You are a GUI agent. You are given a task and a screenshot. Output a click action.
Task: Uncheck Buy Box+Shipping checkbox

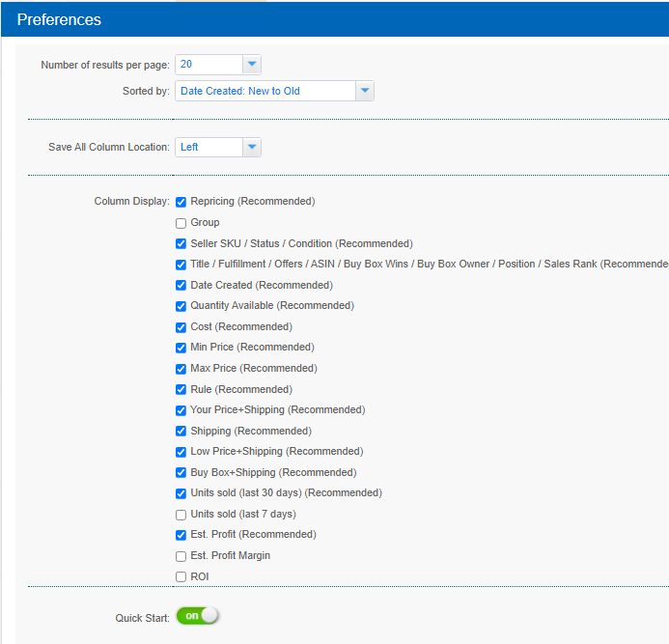[x=181, y=472]
